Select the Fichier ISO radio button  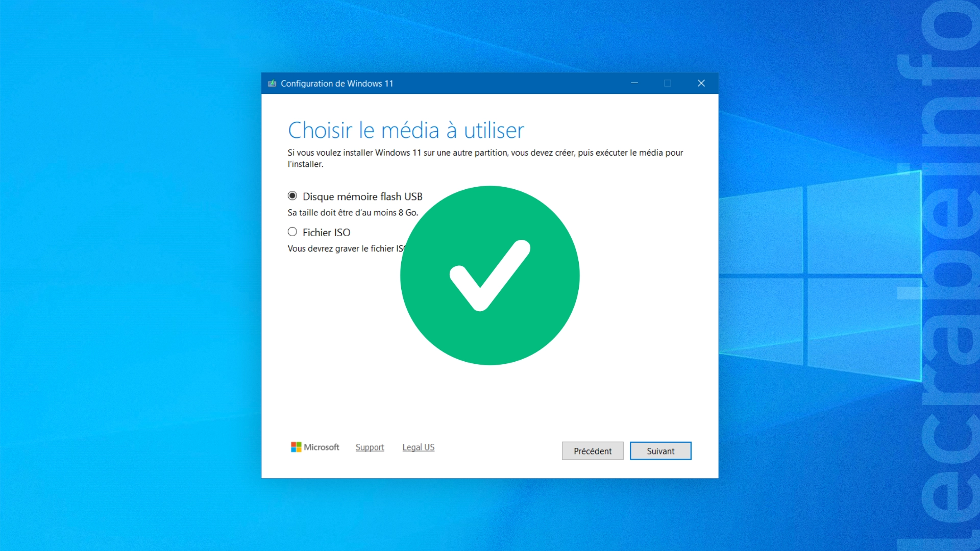(x=292, y=232)
